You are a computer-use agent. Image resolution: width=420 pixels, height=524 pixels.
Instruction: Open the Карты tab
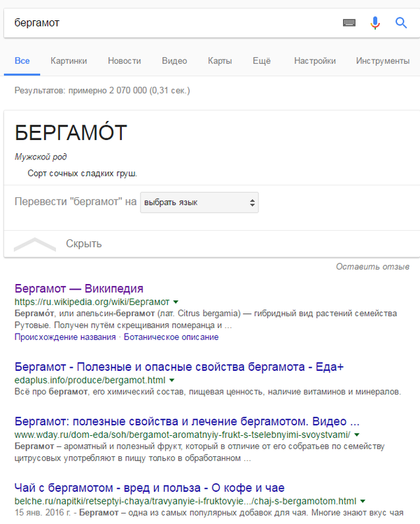click(220, 61)
